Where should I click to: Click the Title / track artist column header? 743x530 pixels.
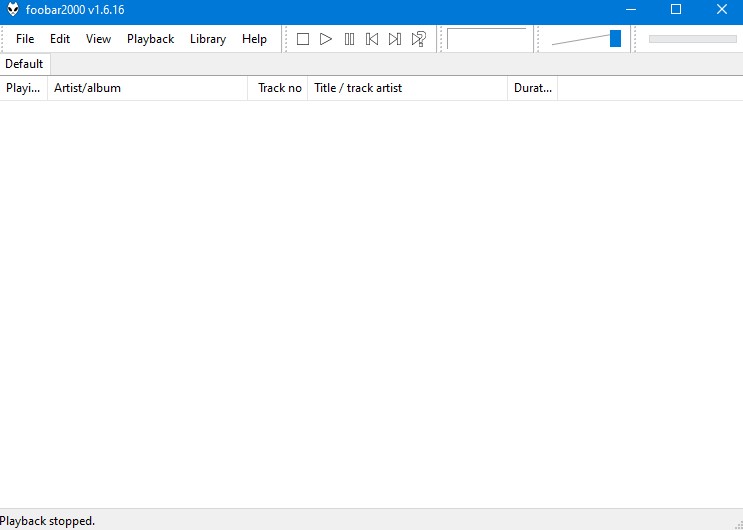click(407, 88)
